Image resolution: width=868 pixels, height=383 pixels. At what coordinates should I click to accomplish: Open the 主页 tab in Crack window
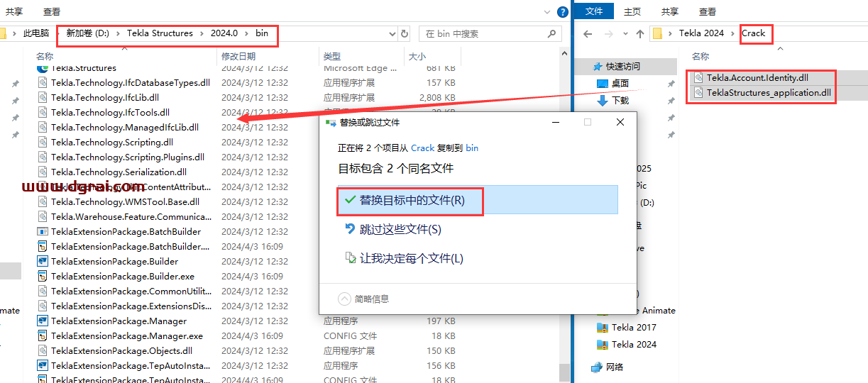pos(632,11)
